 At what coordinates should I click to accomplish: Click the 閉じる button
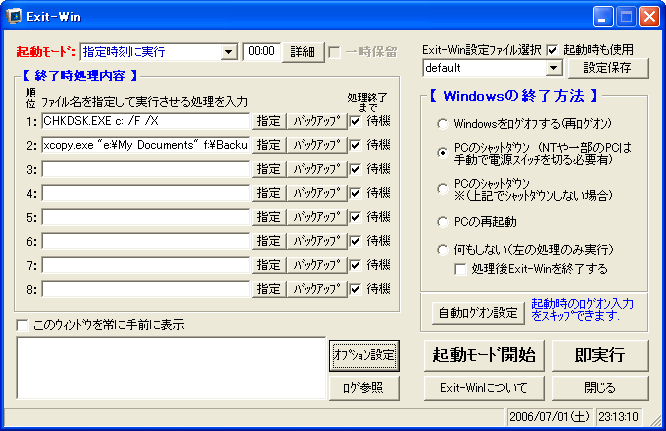[600, 388]
